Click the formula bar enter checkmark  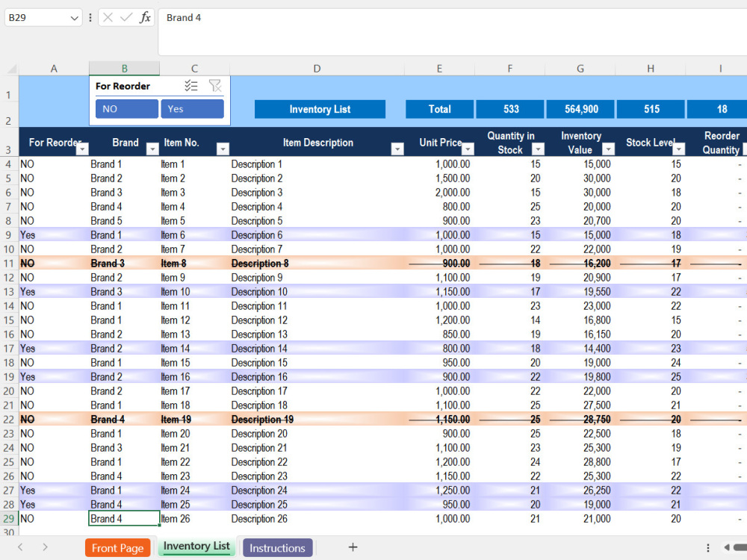pos(126,18)
